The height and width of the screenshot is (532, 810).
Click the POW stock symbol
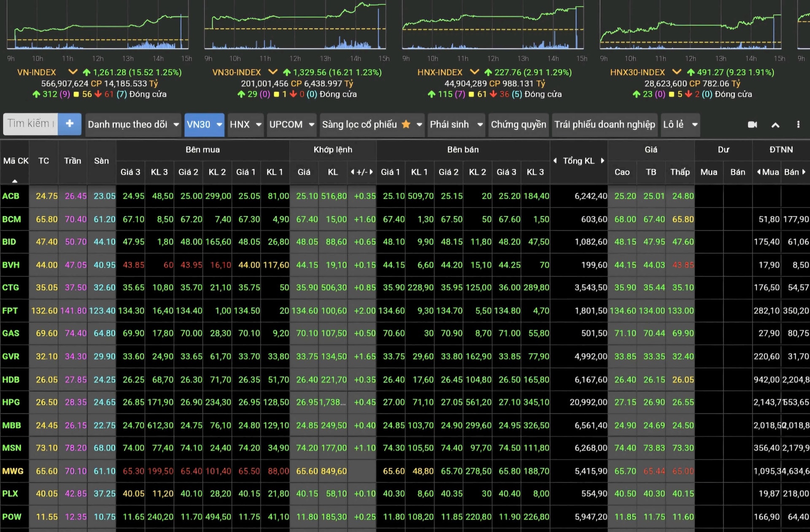[x=12, y=516]
